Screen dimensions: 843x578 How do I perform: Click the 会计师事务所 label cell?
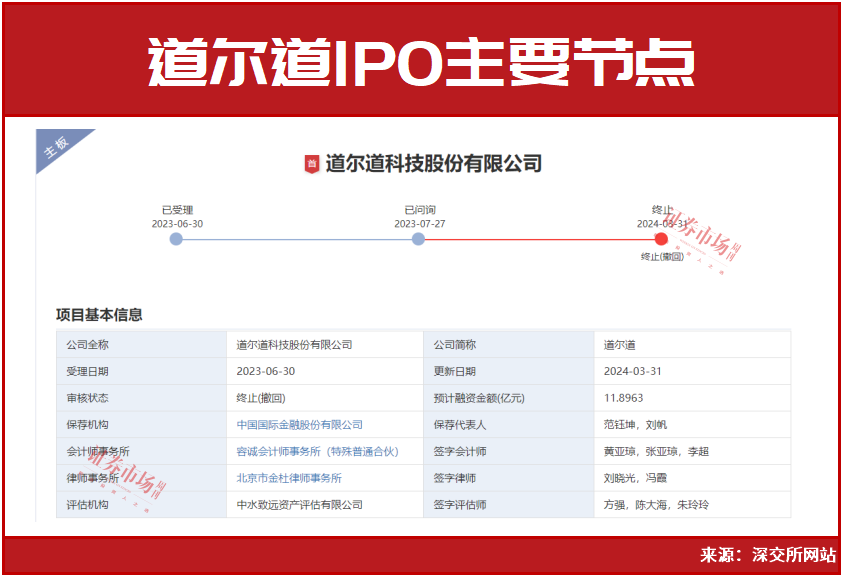pos(141,452)
